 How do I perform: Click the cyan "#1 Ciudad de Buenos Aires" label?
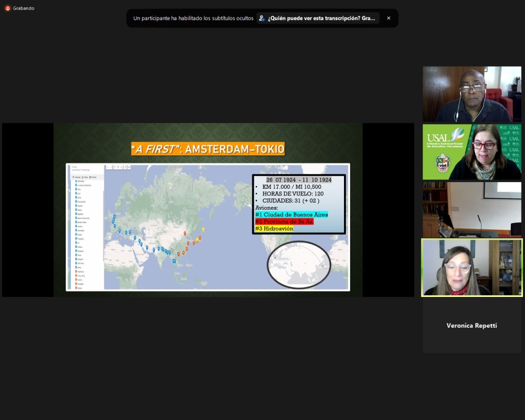click(x=291, y=214)
